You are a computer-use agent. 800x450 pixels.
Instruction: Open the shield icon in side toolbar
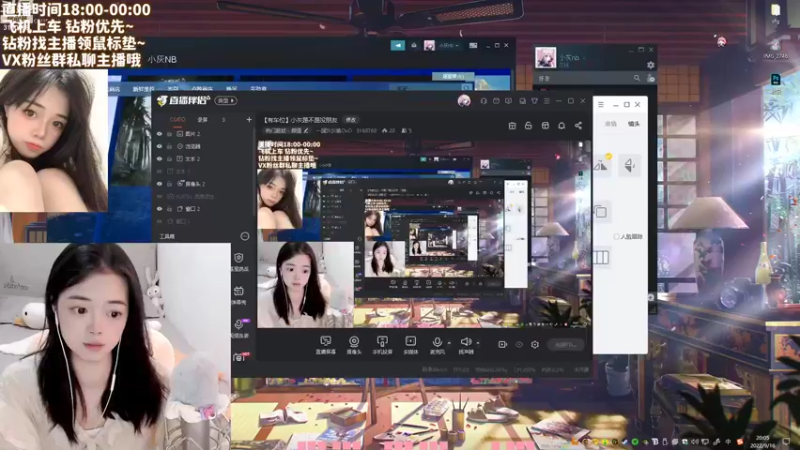[x=239, y=258]
